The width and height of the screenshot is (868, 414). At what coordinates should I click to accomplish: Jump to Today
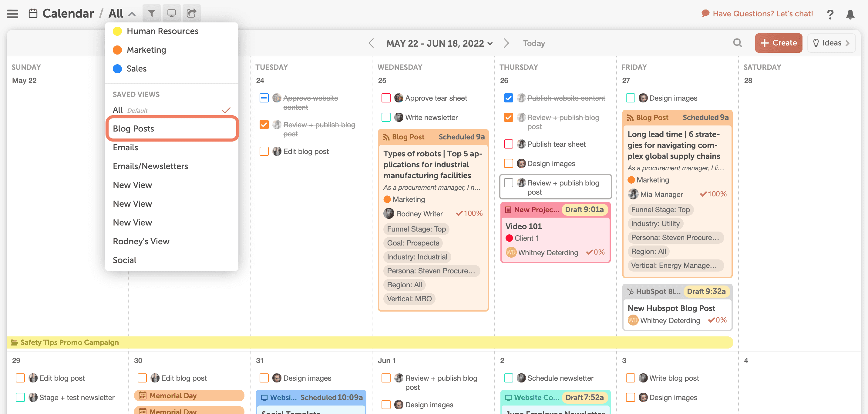tap(534, 43)
